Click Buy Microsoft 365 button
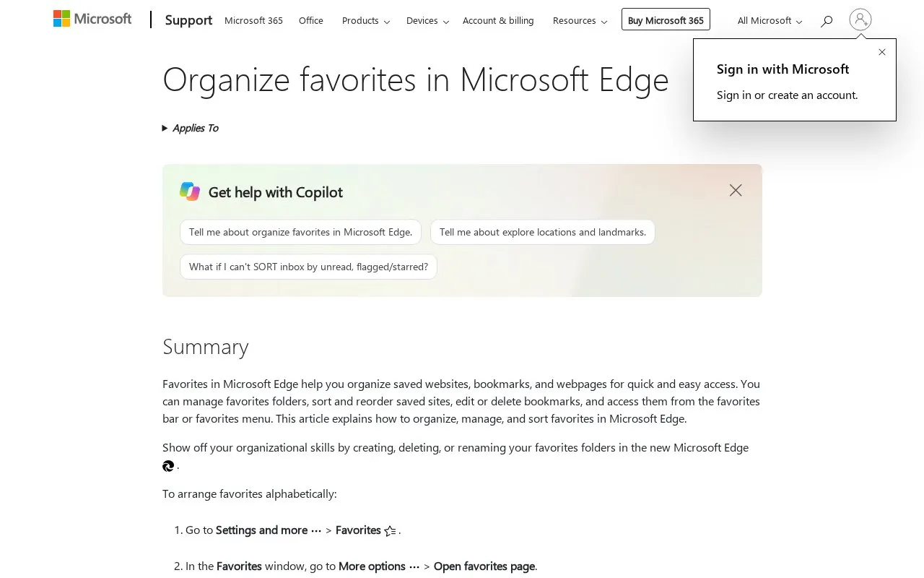The image size is (924, 578). point(666,20)
